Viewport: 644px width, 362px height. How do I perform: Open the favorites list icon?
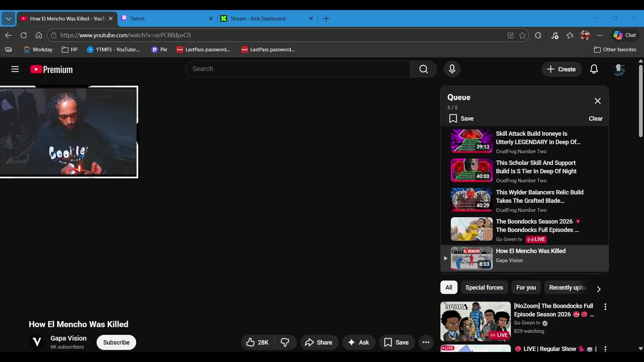tap(570, 35)
